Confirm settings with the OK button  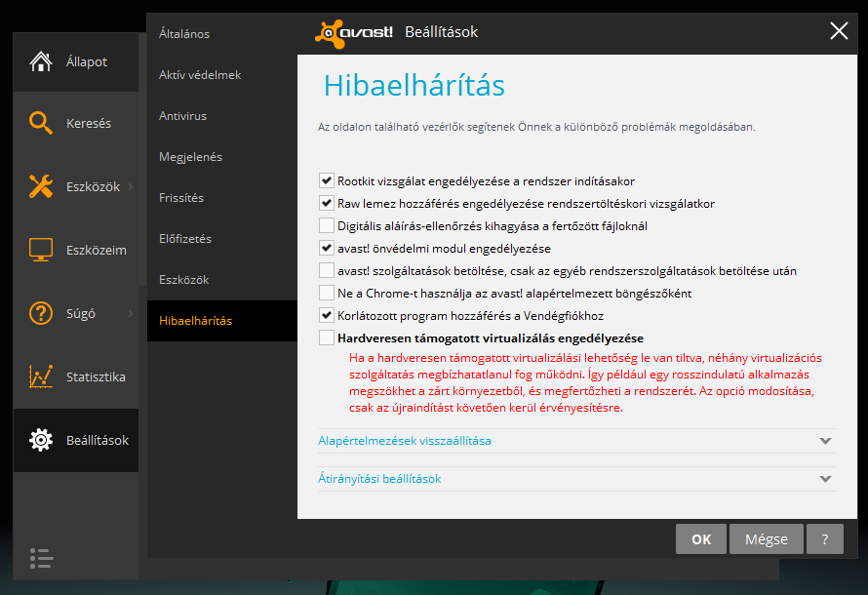(x=701, y=539)
